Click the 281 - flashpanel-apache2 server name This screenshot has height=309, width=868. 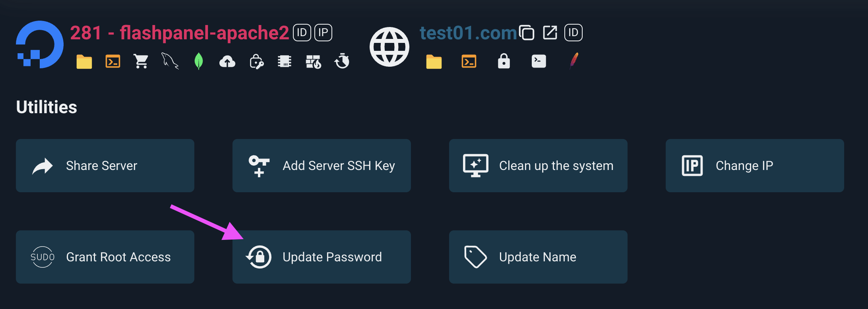pos(179,33)
